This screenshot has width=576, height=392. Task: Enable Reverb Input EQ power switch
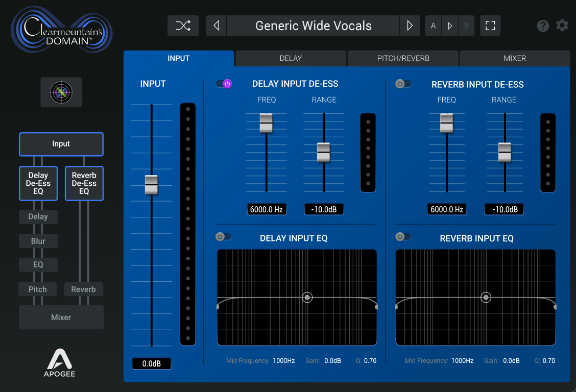click(403, 237)
